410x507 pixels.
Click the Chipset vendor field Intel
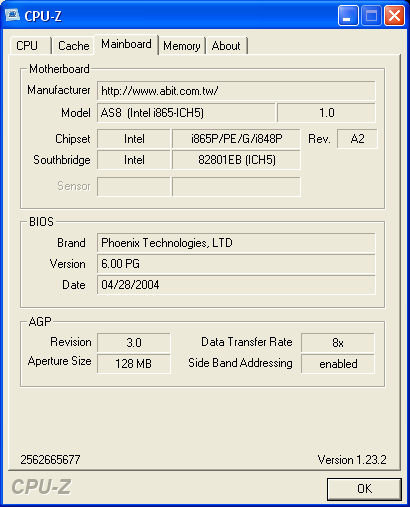(134, 139)
